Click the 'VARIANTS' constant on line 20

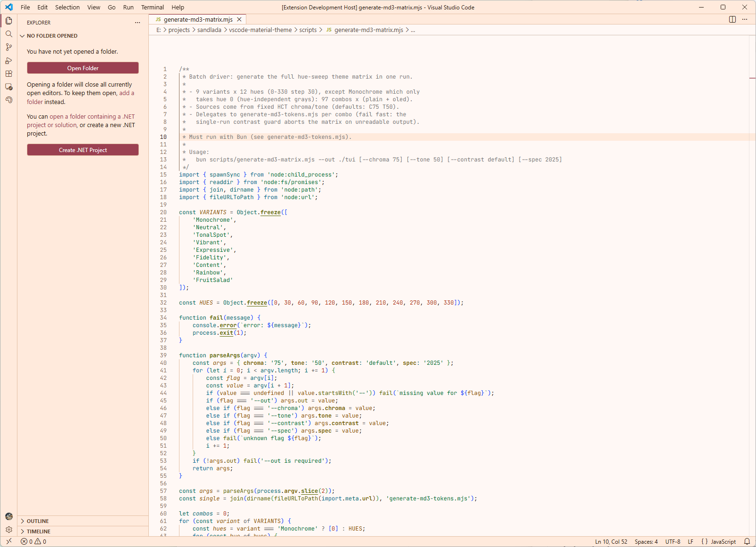[213, 212]
